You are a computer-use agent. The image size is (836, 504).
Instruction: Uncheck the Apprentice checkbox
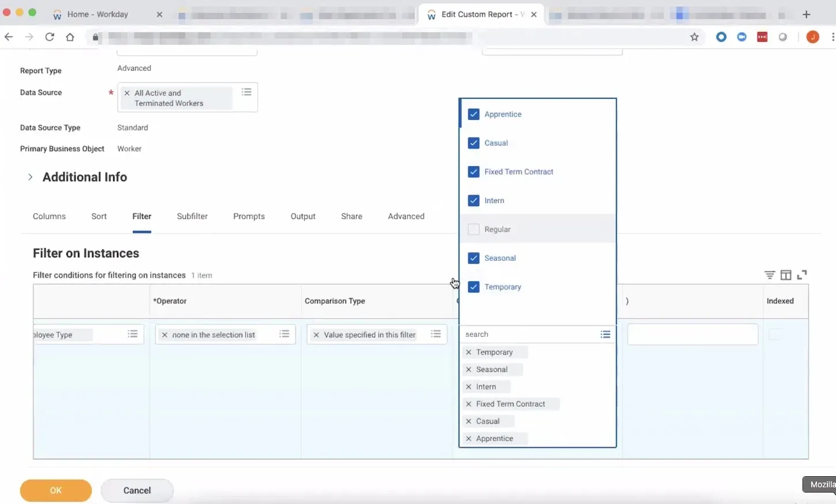[x=474, y=114]
